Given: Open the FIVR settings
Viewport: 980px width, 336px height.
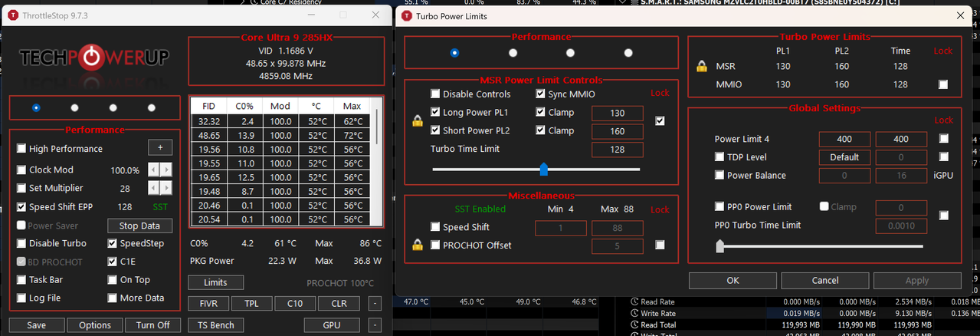Looking at the screenshot, I should 208,304.
